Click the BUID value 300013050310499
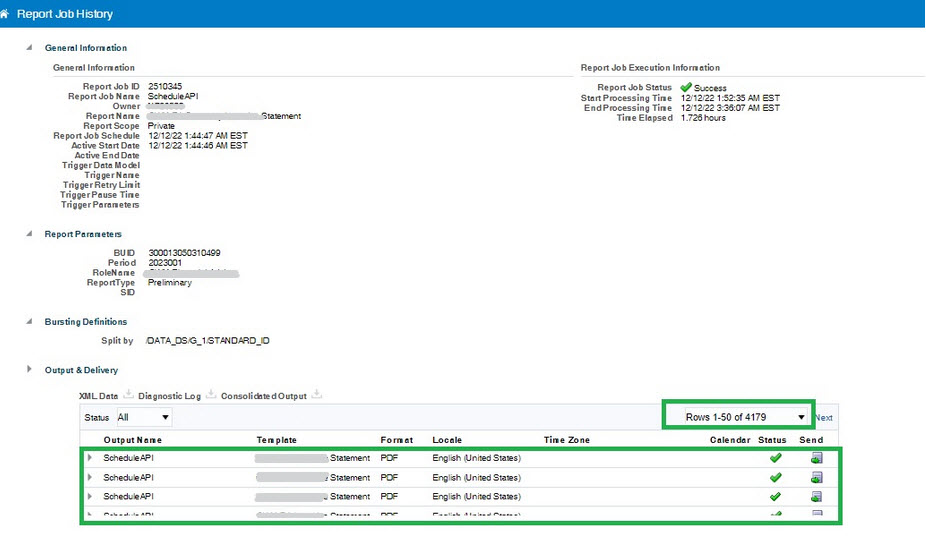 click(184, 253)
